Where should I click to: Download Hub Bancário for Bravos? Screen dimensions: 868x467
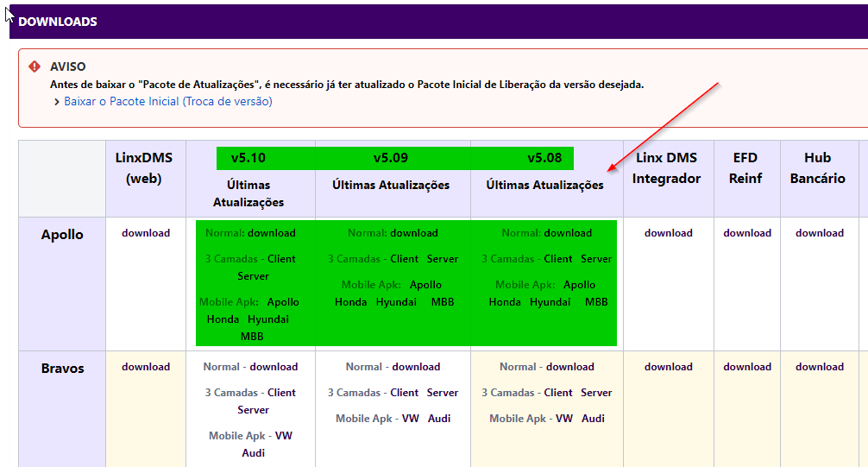click(820, 367)
